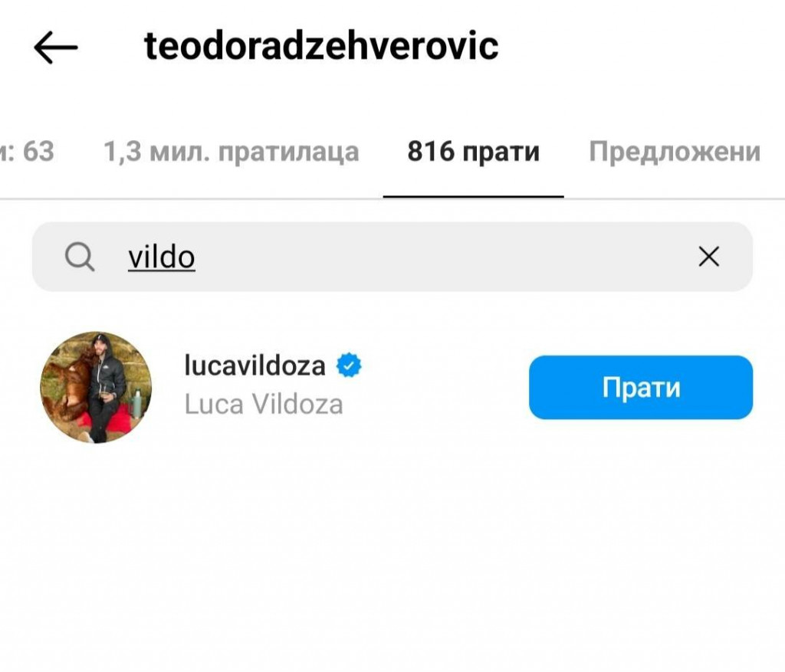Click the underlined vildo search text
This screenshot has width=785, height=672.
tap(162, 257)
